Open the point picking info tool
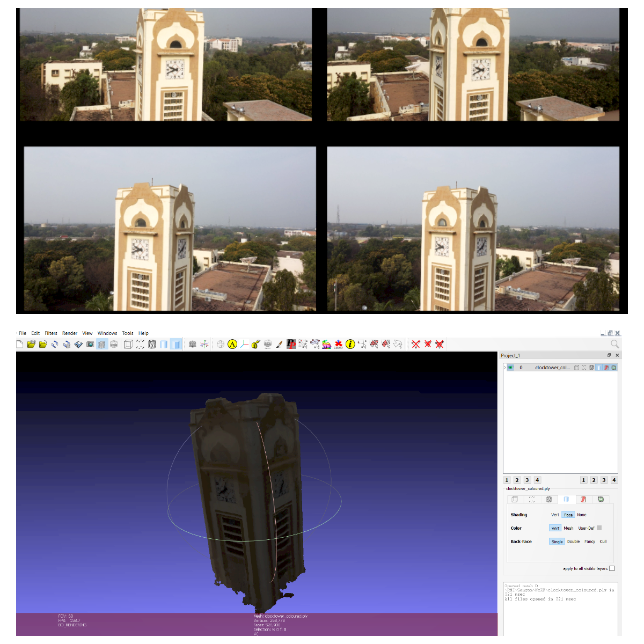Screen dimensions: 644x644 click(x=349, y=344)
